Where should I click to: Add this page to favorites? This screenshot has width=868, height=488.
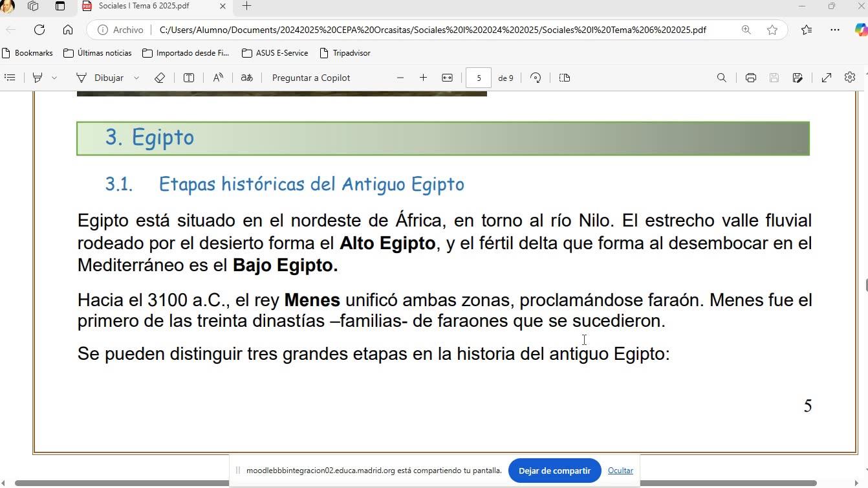pyautogui.click(x=772, y=30)
